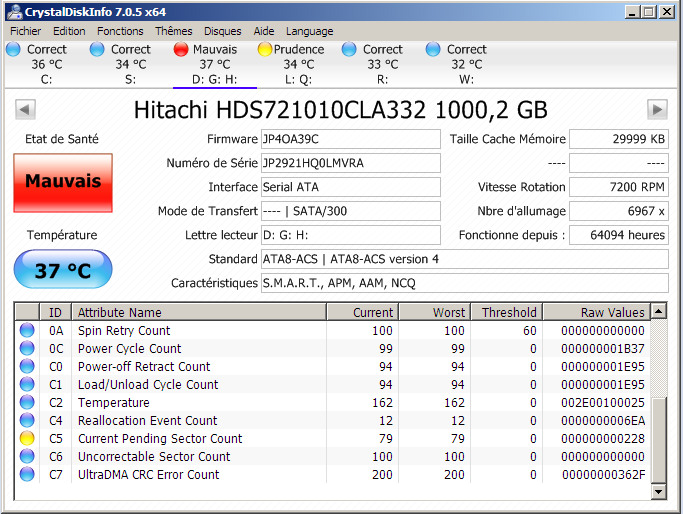Open the Fichier menu
The image size is (683, 514).
(x=25, y=31)
